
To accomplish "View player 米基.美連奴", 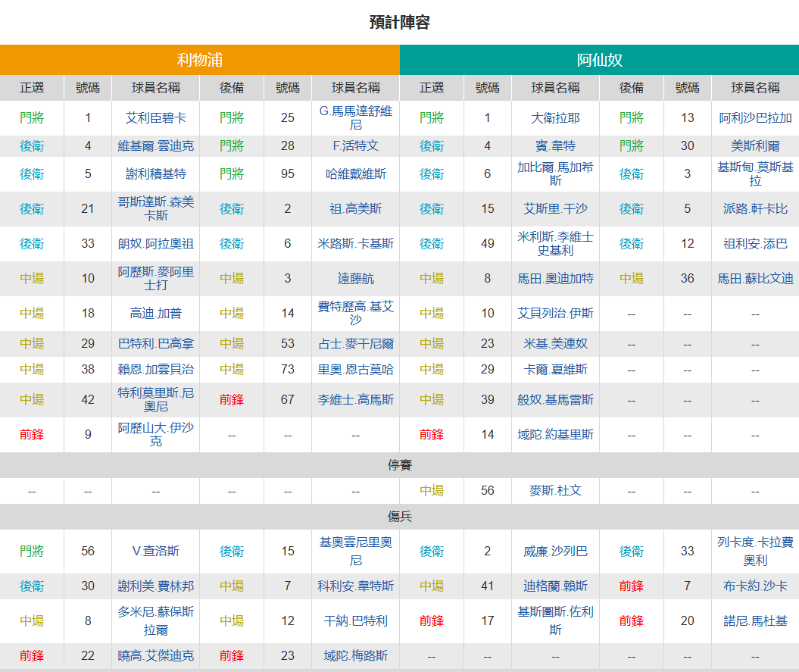I will pos(555,344).
